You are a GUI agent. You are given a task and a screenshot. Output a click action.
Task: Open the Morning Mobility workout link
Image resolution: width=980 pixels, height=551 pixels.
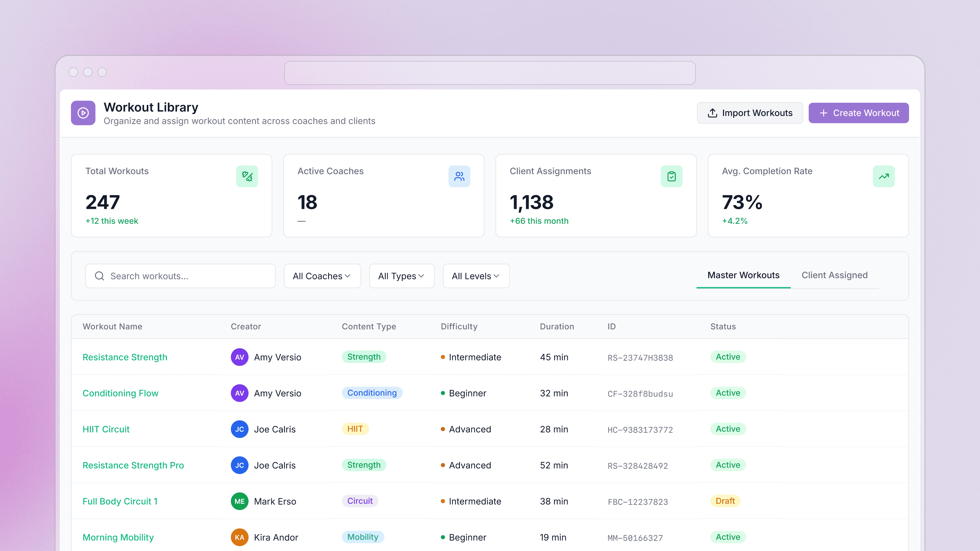(118, 537)
